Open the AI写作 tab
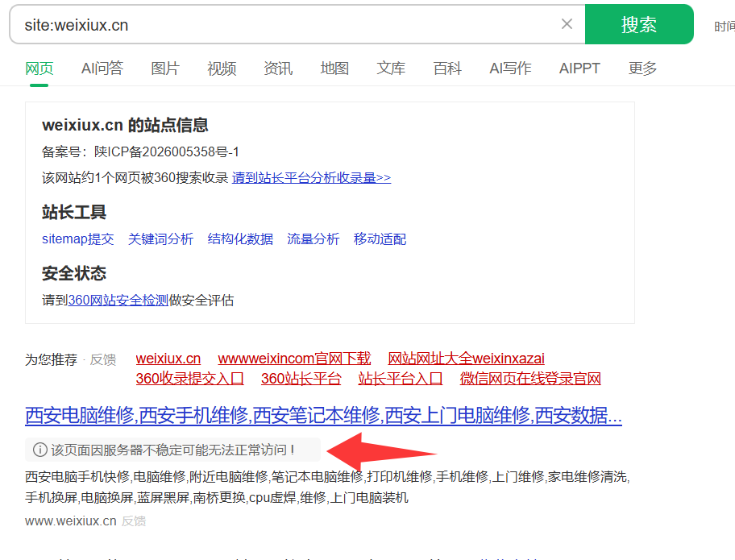 [x=510, y=68]
